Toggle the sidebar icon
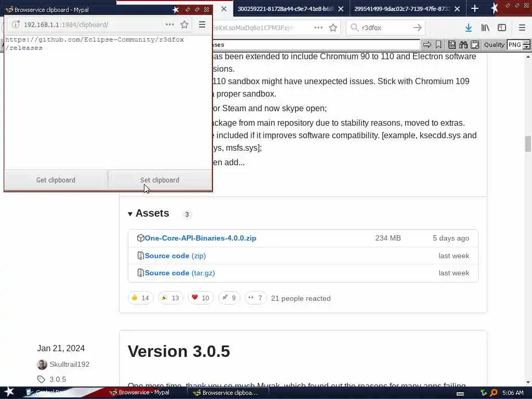Viewport: 532px width, 399px height. (502, 28)
